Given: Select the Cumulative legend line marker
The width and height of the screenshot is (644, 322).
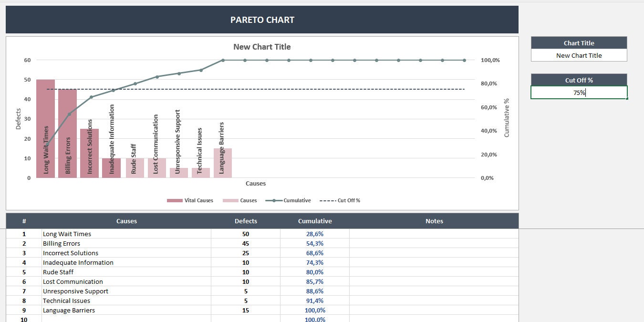Looking at the screenshot, I should coord(274,201).
